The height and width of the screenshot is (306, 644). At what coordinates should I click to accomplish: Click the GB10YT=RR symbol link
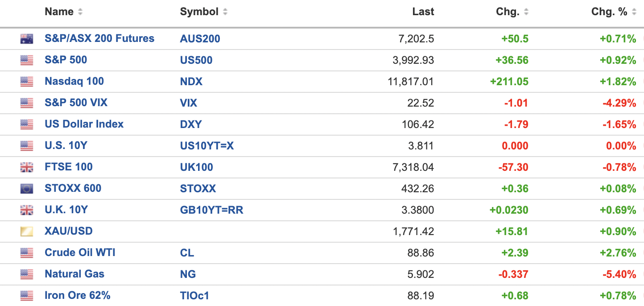211,210
